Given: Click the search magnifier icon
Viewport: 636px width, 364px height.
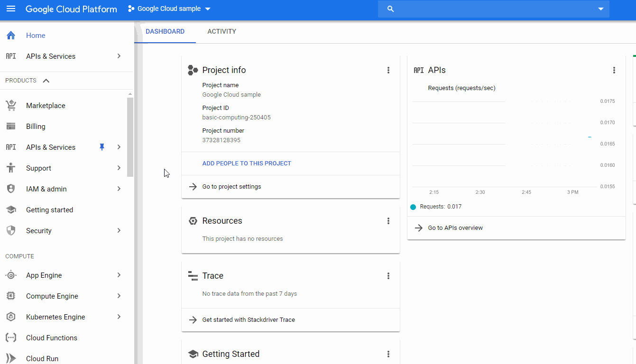Looking at the screenshot, I should click(x=390, y=9).
